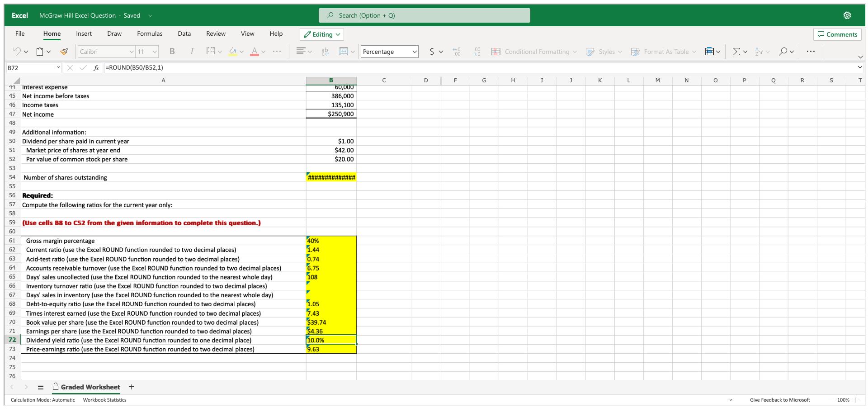The height and width of the screenshot is (417, 868).
Task: Open the Paste options arrow
Action: coord(48,52)
